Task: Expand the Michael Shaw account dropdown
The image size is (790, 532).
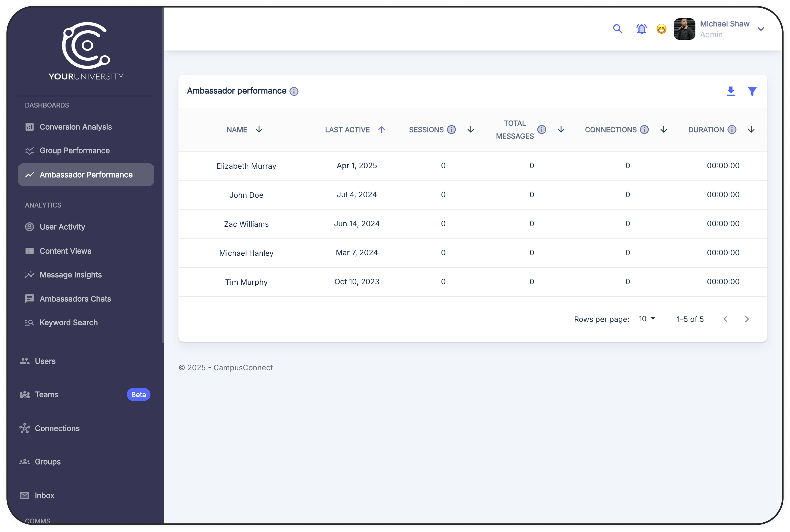Action: [761, 29]
